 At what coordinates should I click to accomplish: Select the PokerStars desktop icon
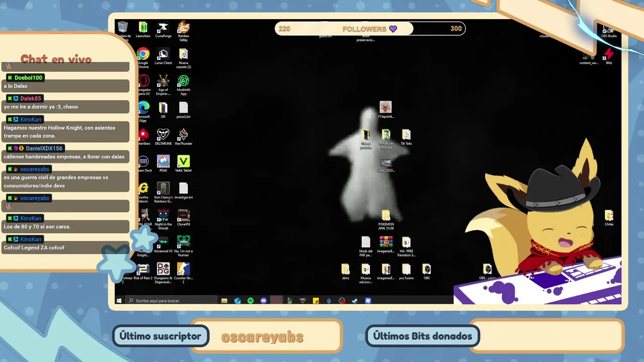click(144, 137)
